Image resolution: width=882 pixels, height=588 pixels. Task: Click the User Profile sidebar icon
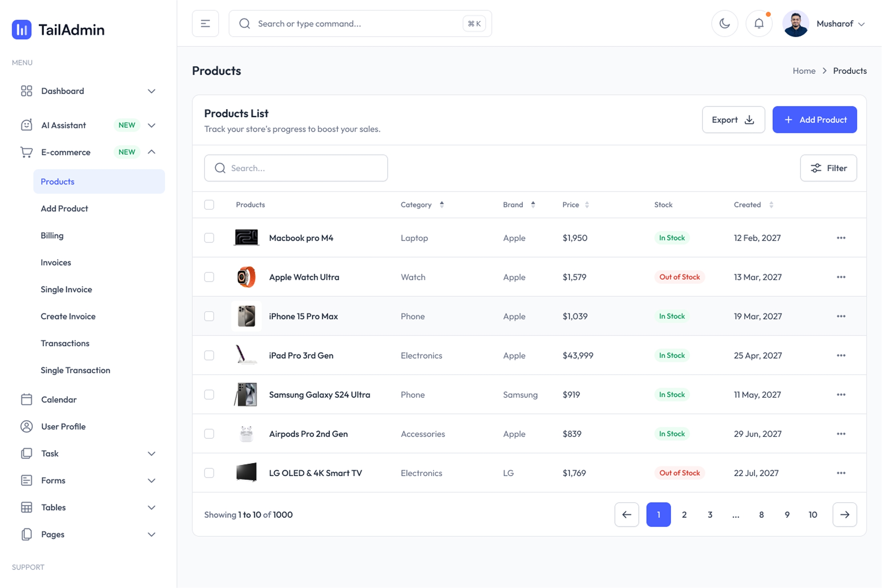(26, 426)
